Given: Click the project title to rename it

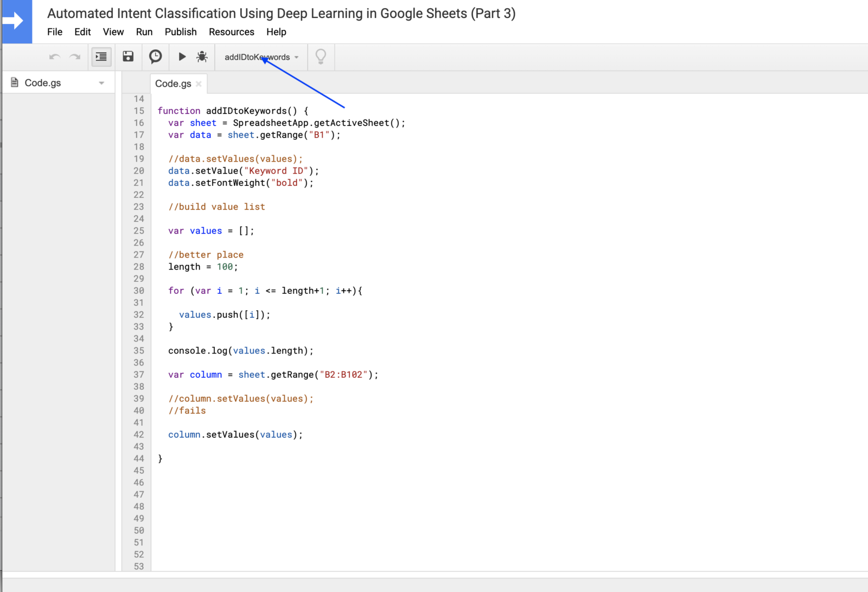Looking at the screenshot, I should click(280, 13).
